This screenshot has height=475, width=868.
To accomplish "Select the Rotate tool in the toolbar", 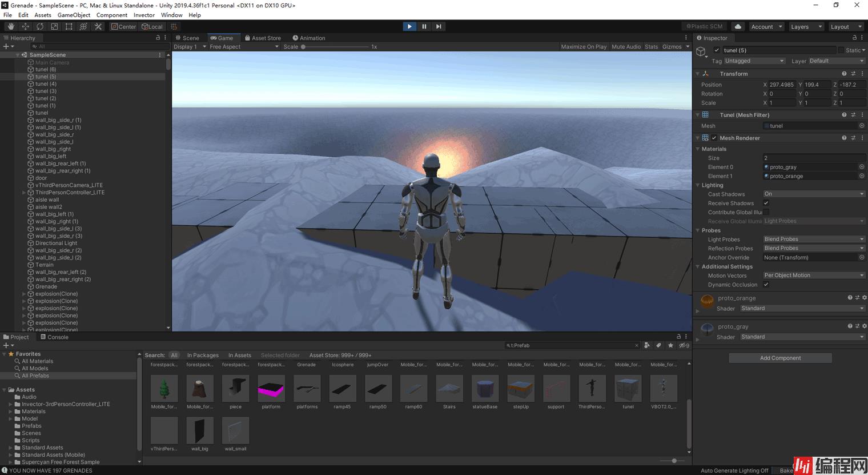I will click(40, 26).
